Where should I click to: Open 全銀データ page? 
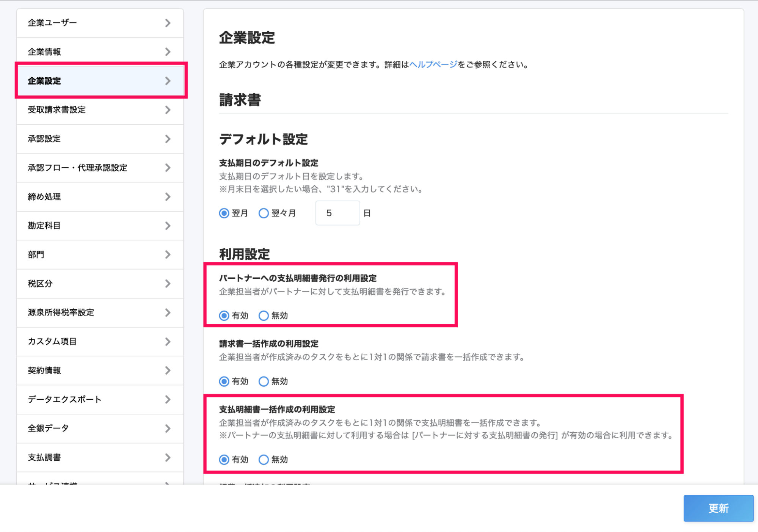coord(100,428)
